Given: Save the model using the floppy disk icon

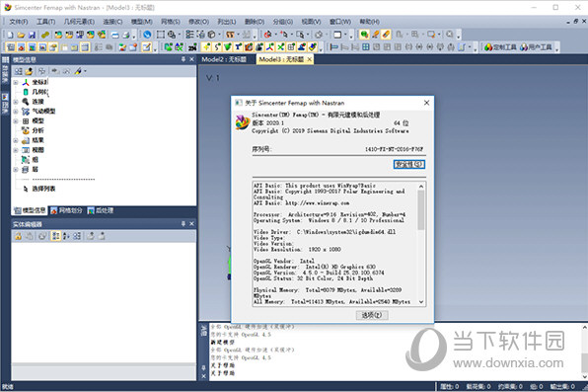Looking at the screenshot, I should (32, 35).
